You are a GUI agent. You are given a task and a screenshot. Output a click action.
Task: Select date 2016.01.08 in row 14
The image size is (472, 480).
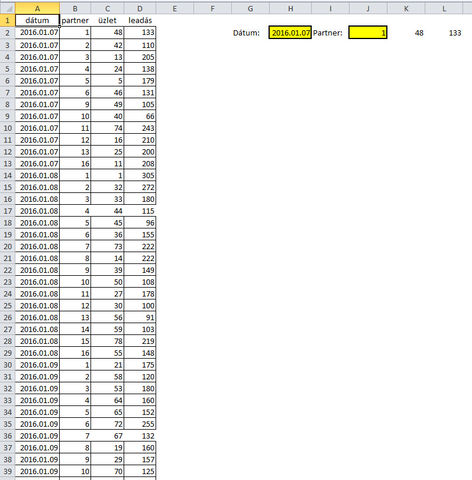[x=37, y=175]
